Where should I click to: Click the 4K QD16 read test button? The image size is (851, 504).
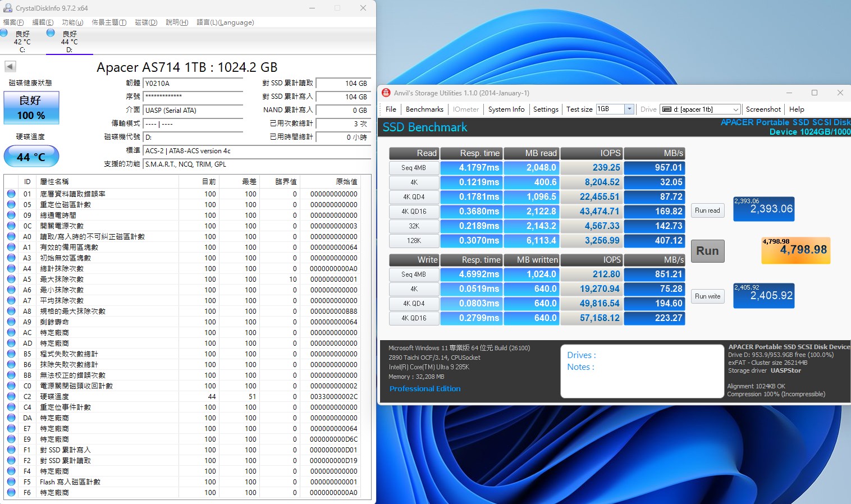pyautogui.click(x=414, y=212)
